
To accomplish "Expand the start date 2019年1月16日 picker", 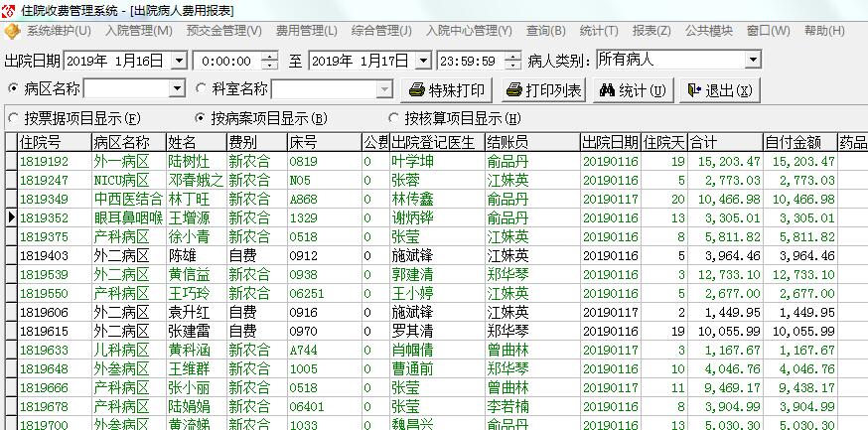I will click(x=178, y=61).
